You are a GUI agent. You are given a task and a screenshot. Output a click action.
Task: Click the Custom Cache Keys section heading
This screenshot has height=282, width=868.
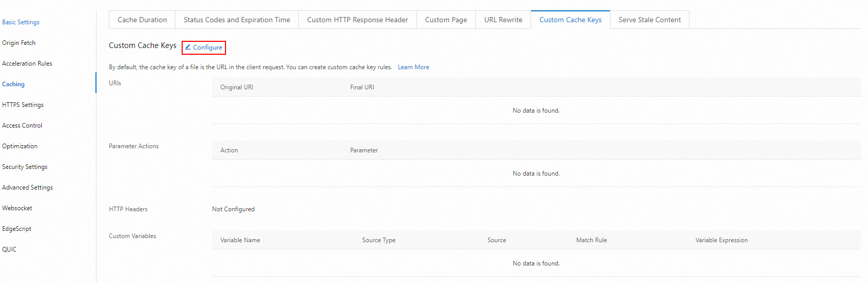click(x=142, y=45)
